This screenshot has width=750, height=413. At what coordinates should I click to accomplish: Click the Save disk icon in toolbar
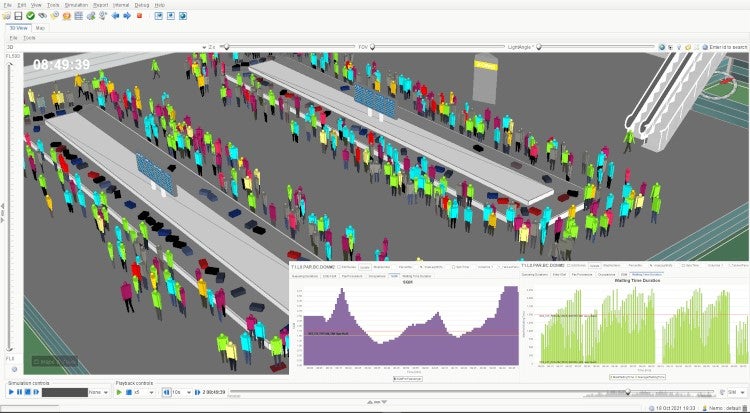(x=18, y=16)
